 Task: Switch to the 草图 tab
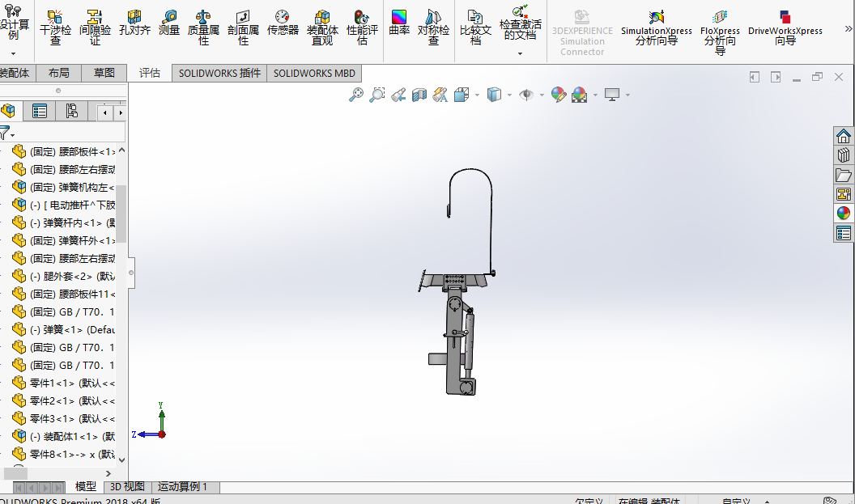coord(104,73)
